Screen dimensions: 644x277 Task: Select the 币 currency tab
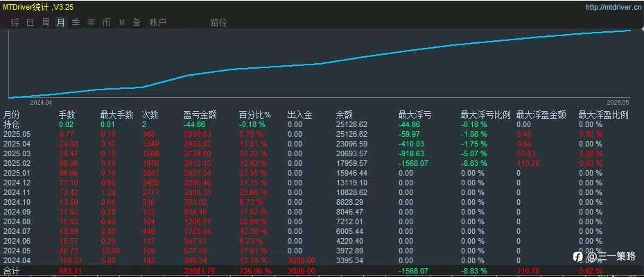pos(106,23)
